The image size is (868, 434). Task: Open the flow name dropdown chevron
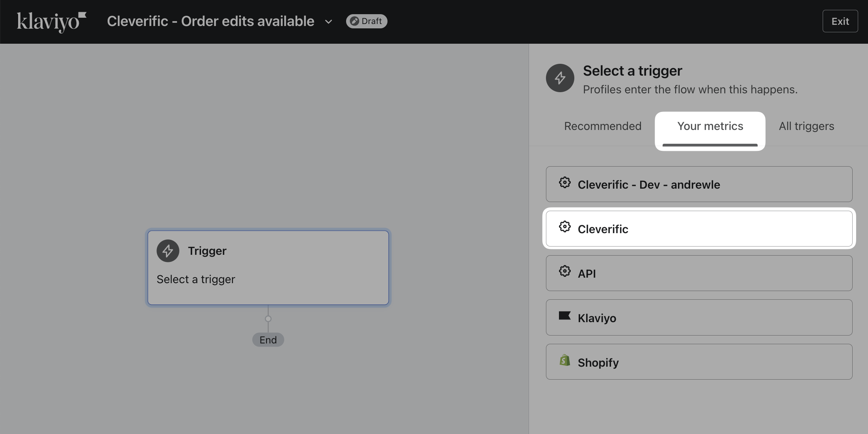[x=328, y=22]
